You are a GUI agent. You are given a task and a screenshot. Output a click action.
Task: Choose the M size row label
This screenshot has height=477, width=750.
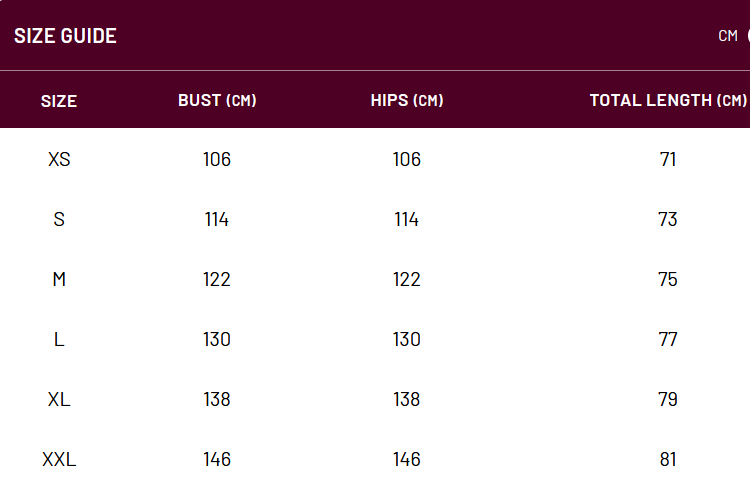pos(59,279)
